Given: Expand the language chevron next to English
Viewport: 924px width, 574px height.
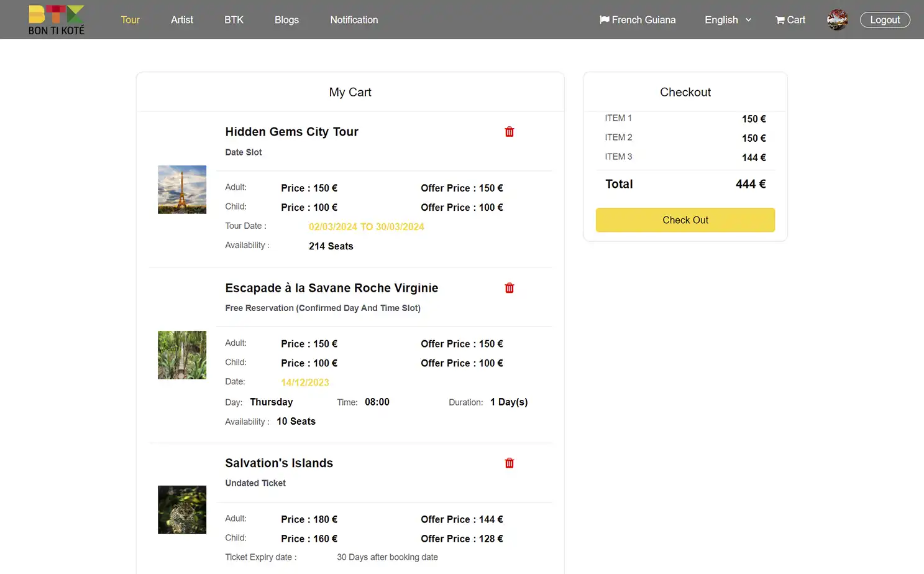Looking at the screenshot, I should [748, 20].
